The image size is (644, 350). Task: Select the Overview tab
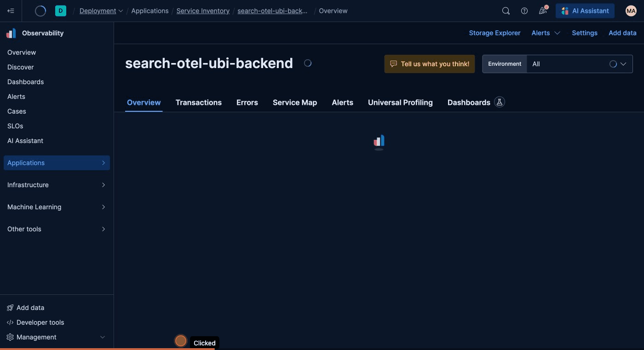pyautogui.click(x=144, y=102)
